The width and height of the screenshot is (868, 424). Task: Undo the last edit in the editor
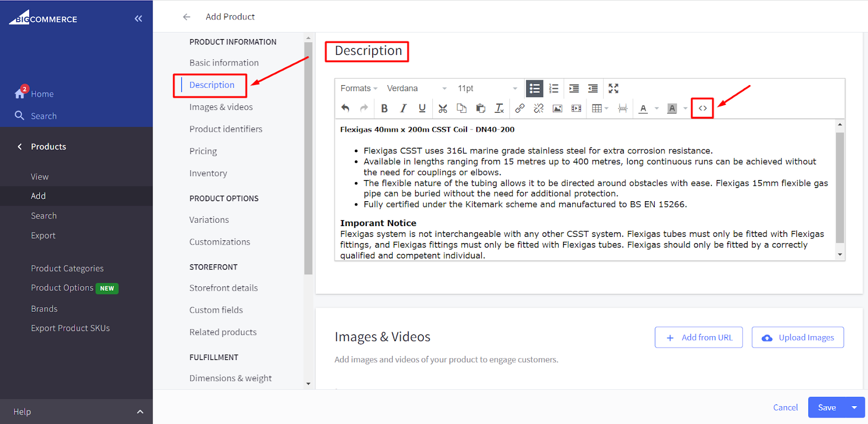[346, 108]
